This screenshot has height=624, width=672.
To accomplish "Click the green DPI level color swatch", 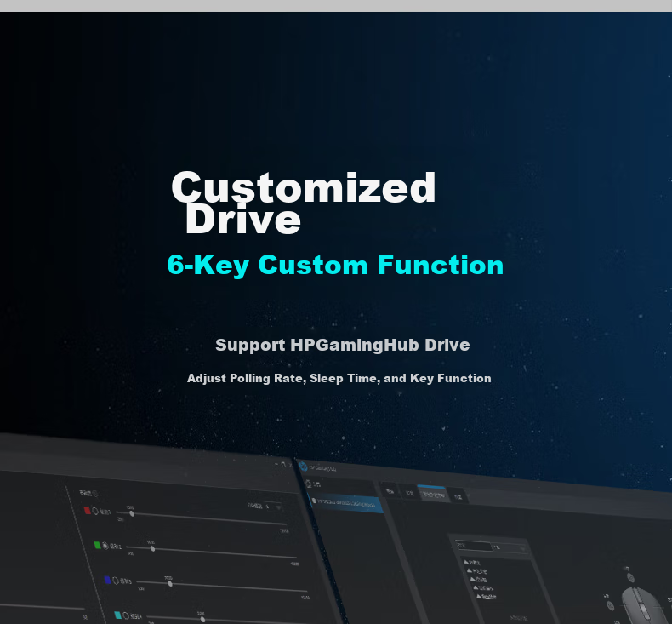I will pos(97,545).
